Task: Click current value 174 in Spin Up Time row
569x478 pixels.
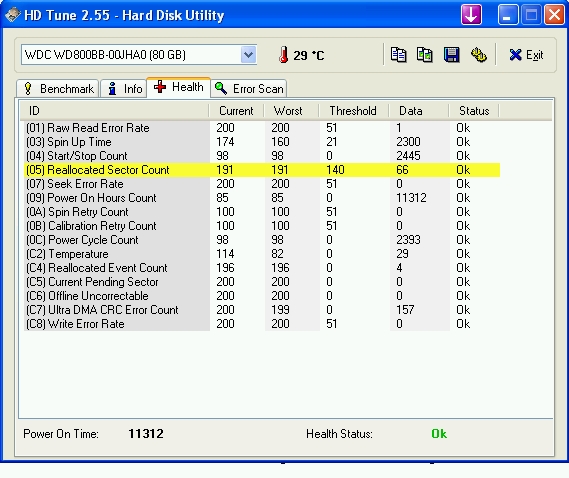Action: click(225, 142)
